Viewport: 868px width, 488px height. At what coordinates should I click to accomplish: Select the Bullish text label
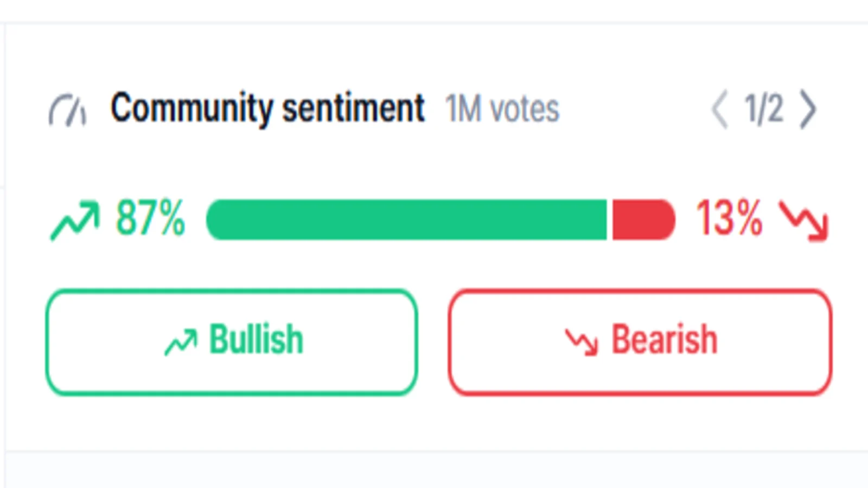(256, 339)
